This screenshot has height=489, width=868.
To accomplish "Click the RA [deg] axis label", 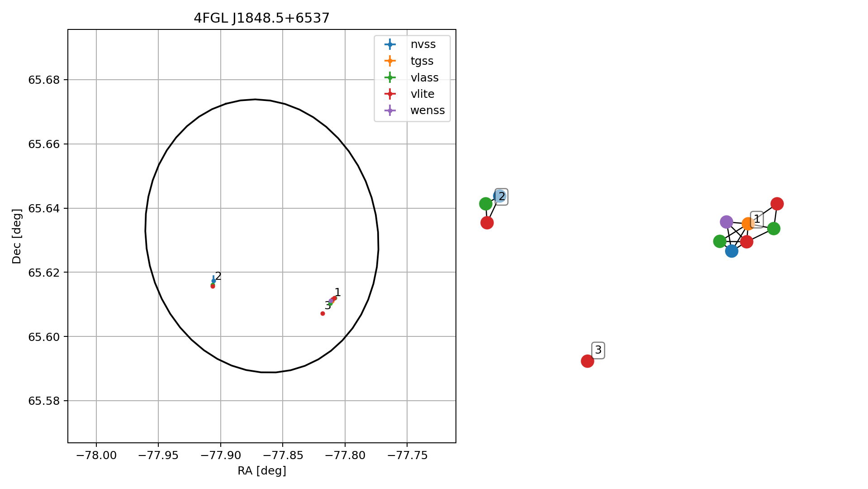I will (x=262, y=471).
